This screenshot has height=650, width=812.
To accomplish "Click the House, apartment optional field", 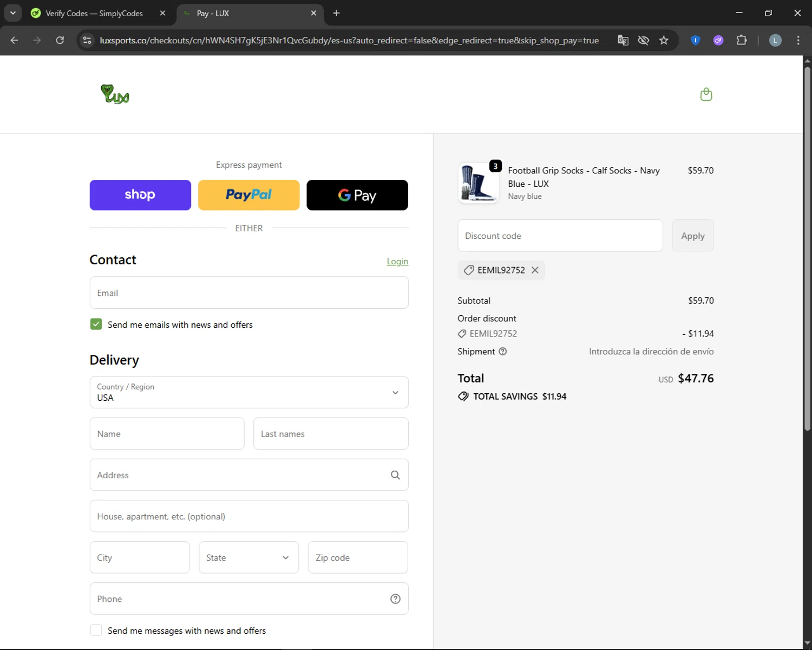I will [249, 516].
